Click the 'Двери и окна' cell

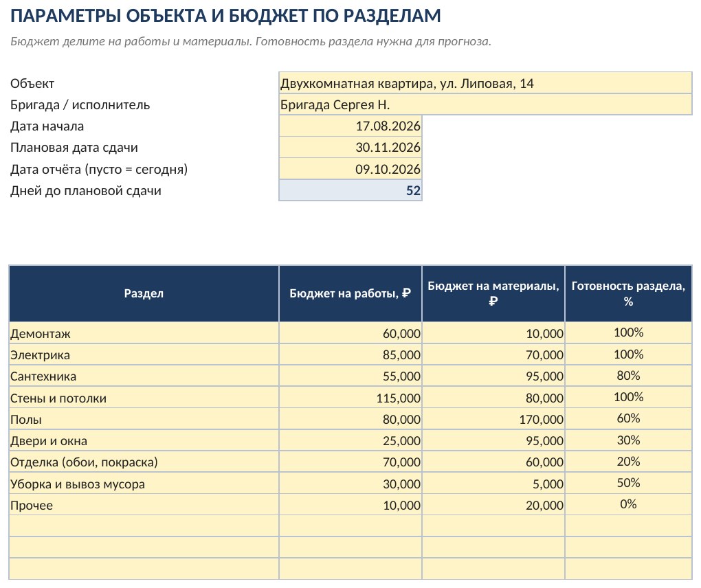[144, 440]
